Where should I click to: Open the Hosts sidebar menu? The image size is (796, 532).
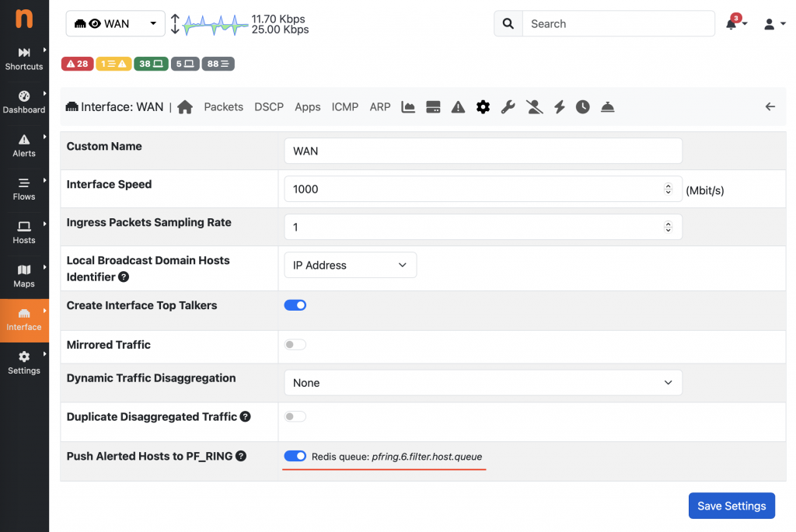pos(24,233)
